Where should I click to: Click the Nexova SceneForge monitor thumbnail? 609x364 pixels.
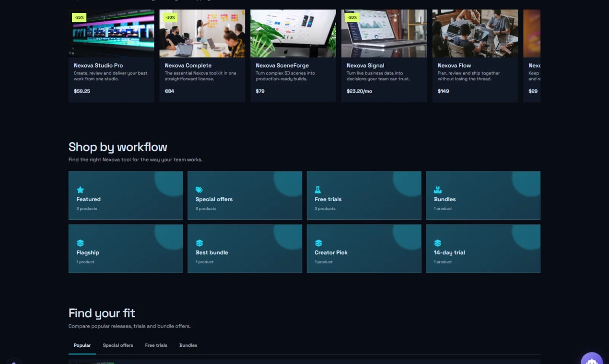(293, 34)
